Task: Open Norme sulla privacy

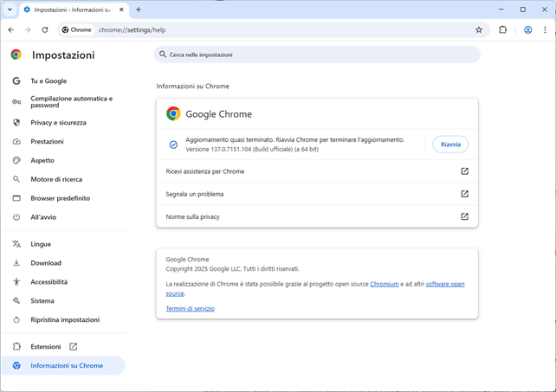Action: tap(317, 216)
